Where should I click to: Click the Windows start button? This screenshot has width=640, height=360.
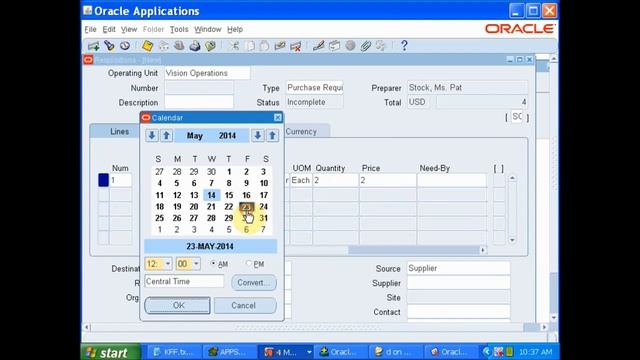click(111, 352)
